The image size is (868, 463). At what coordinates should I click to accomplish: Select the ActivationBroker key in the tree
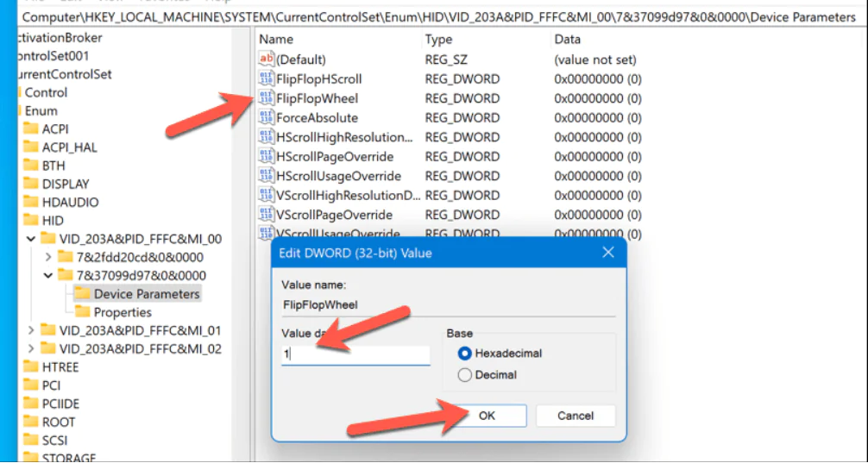click(60, 38)
